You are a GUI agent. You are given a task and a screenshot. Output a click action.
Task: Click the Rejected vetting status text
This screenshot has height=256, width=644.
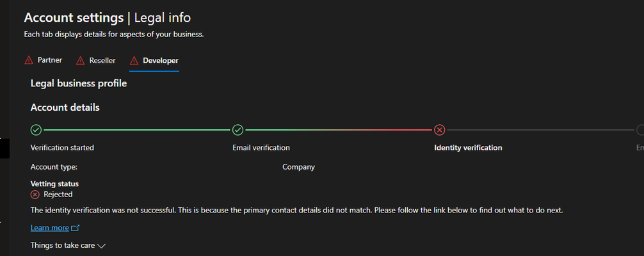[58, 195]
